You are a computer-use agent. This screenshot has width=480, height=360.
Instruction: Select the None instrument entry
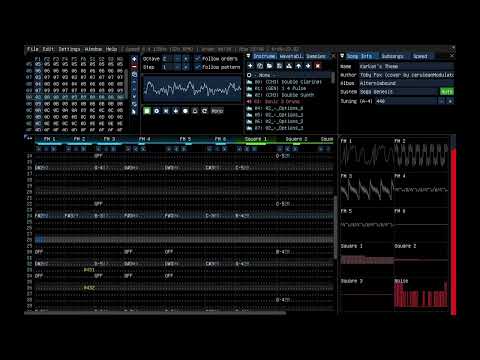pyautogui.click(x=288, y=75)
